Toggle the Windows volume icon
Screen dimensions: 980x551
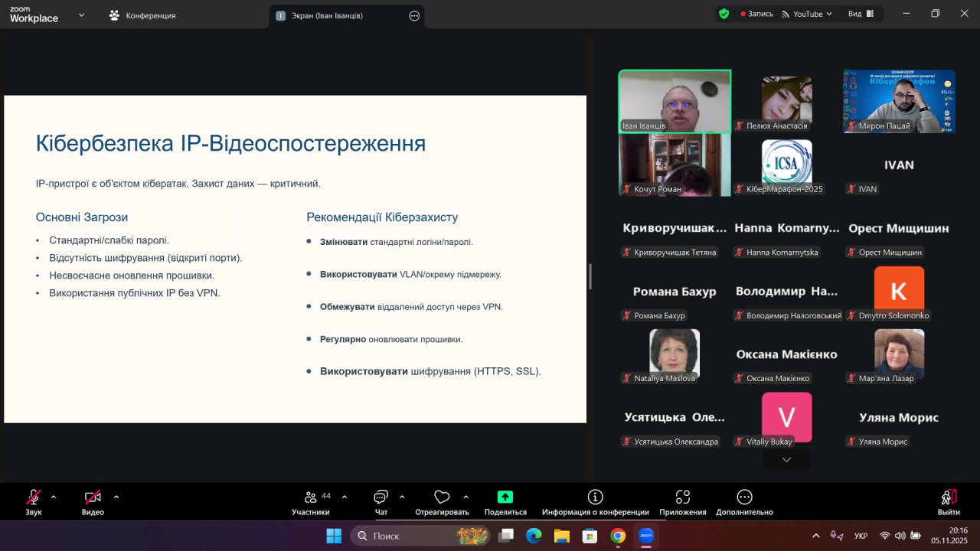900,536
